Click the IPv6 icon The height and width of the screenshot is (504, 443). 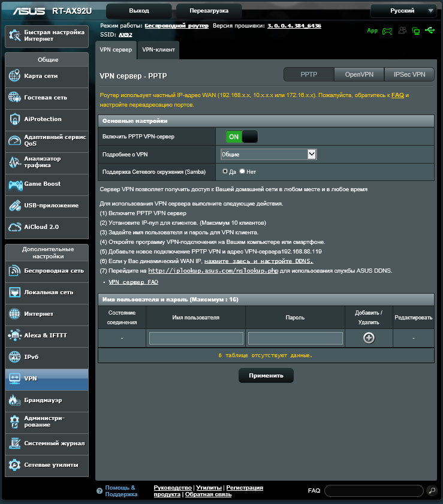(14, 357)
